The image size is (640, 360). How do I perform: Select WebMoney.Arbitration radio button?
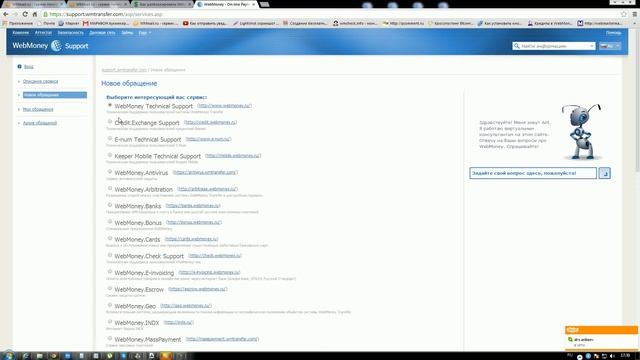pyautogui.click(x=110, y=189)
